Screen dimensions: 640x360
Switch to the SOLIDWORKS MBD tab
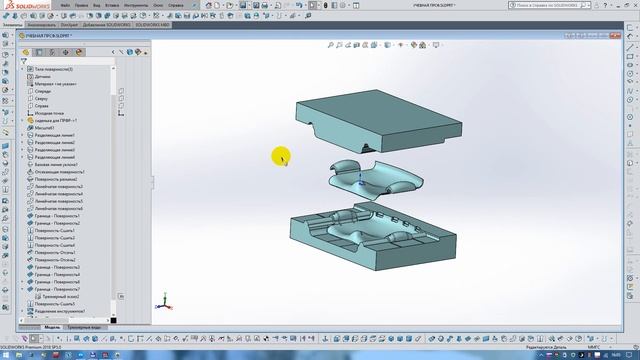pos(152,25)
